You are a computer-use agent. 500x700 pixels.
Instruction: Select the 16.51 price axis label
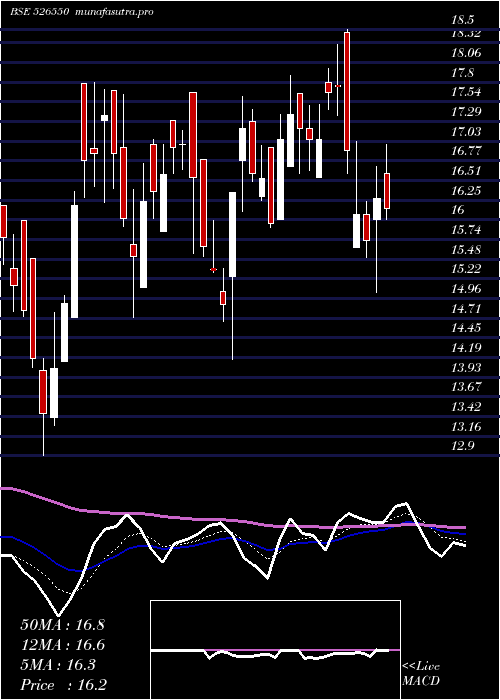pos(467,171)
